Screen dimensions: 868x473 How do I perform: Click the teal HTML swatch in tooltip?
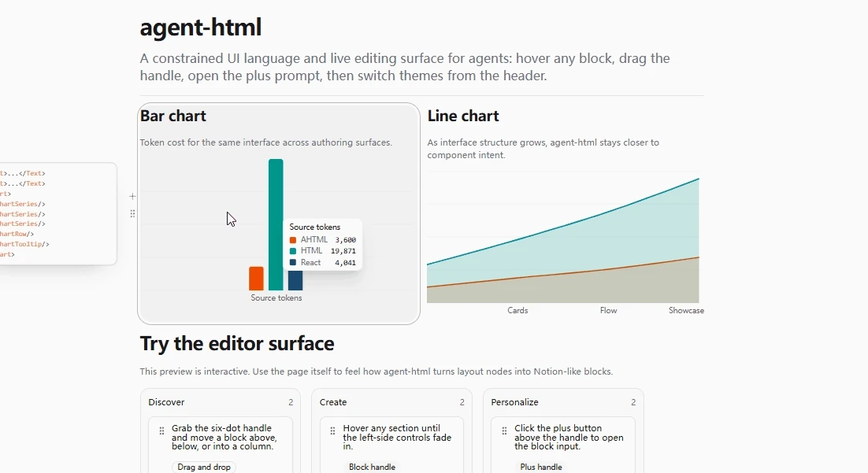(x=293, y=251)
